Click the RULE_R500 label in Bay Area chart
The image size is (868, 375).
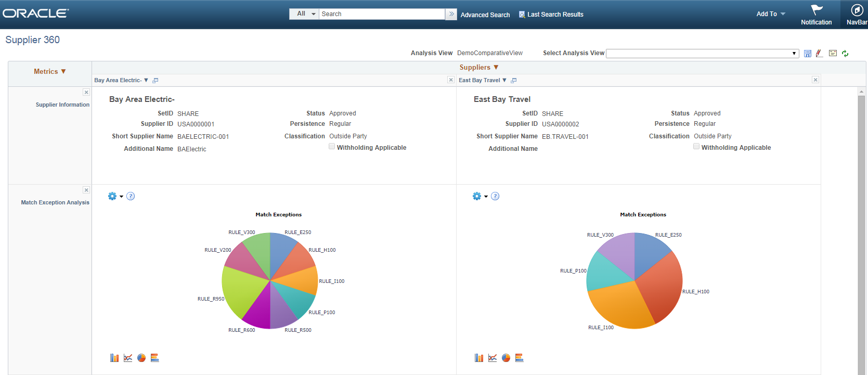(298, 330)
